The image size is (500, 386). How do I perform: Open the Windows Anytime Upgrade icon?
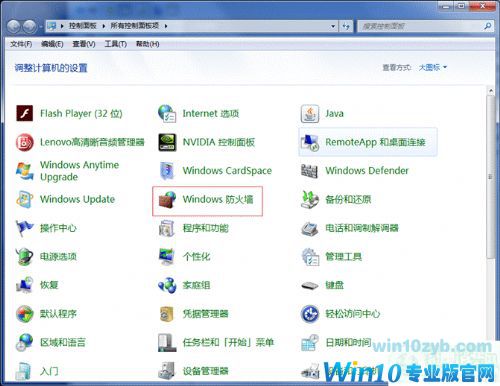(x=25, y=171)
